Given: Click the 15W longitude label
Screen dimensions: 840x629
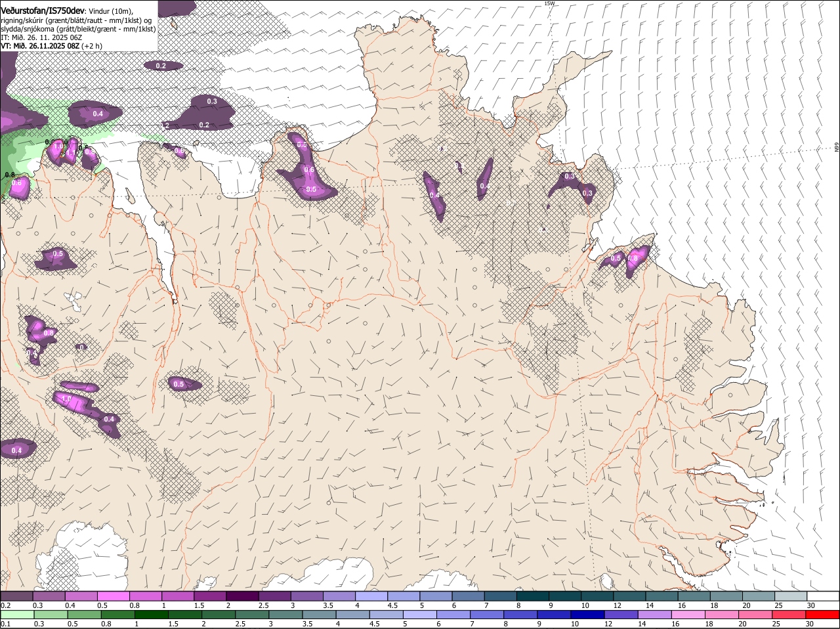Looking at the screenshot, I should 549,3.
